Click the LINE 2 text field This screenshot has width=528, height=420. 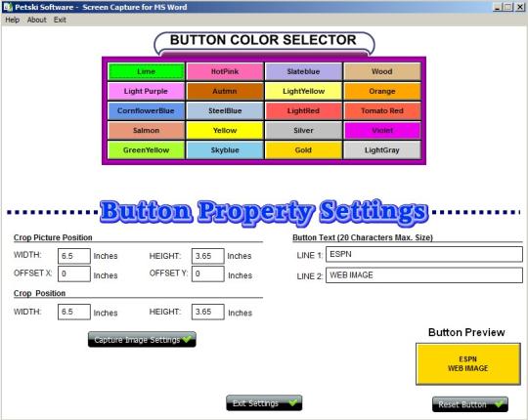424,275
